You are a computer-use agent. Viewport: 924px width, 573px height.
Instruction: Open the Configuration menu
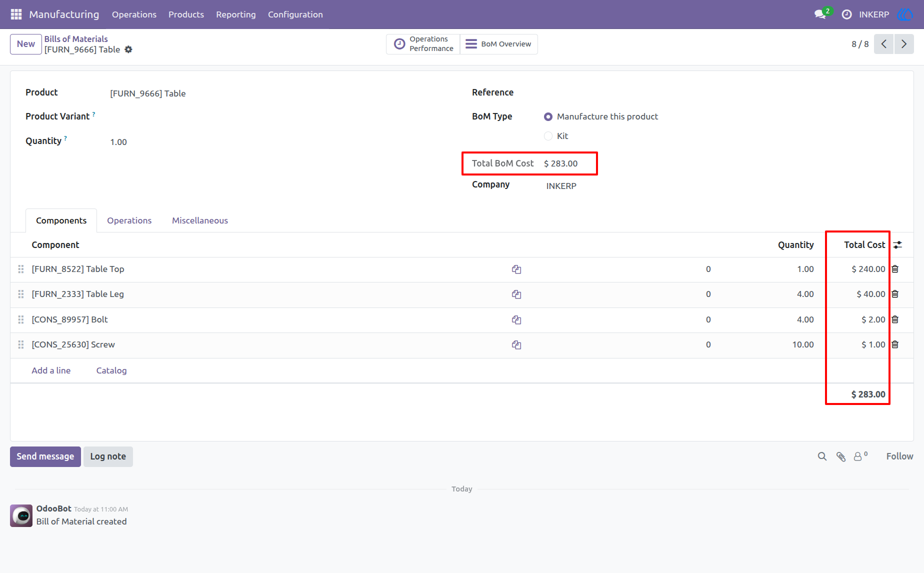[295, 14]
